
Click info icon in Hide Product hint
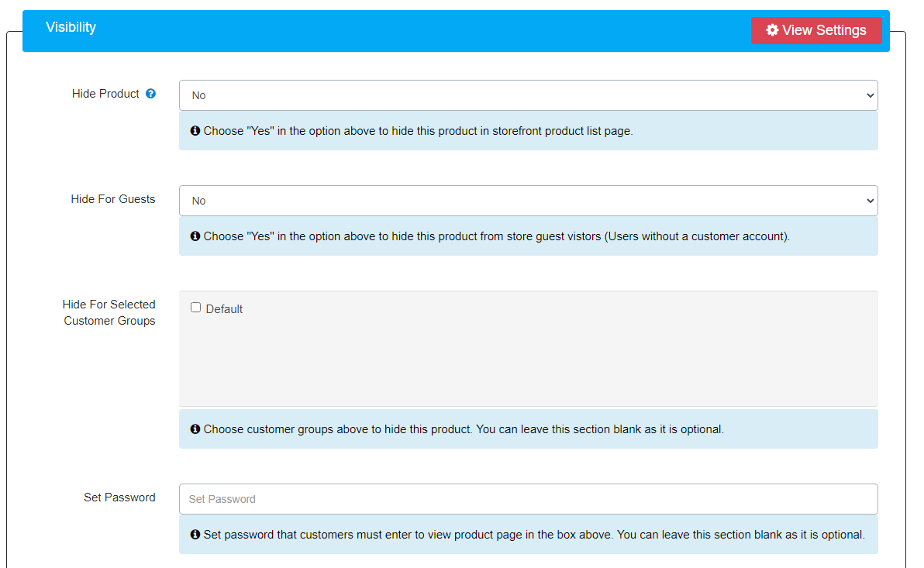(195, 131)
